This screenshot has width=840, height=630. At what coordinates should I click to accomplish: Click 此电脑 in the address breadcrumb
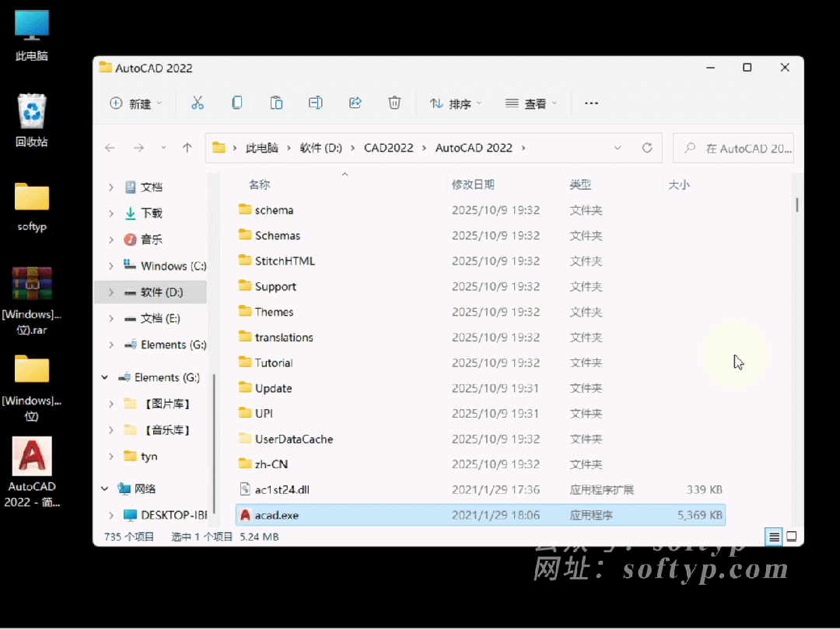click(262, 148)
